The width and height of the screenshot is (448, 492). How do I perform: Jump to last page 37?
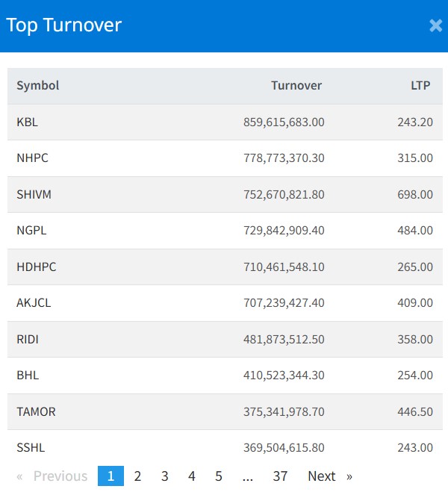point(280,476)
